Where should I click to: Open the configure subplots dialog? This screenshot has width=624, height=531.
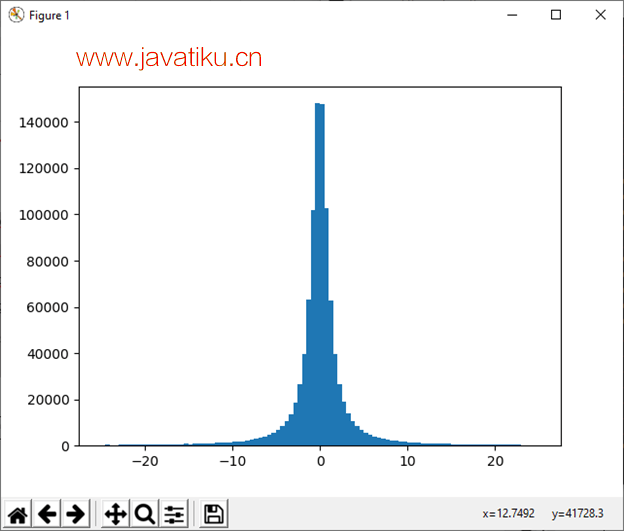[174, 514]
